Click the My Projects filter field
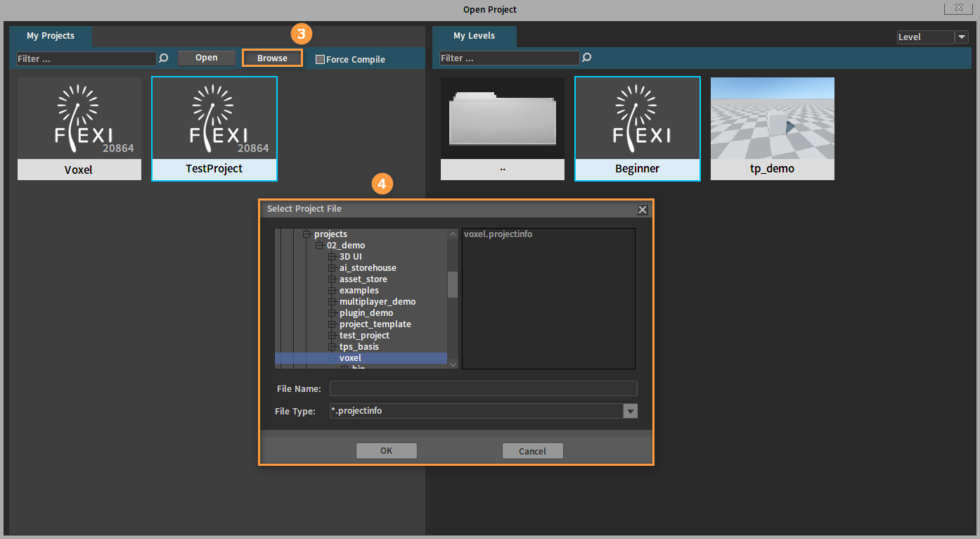980x539 pixels. pyautogui.click(x=87, y=58)
